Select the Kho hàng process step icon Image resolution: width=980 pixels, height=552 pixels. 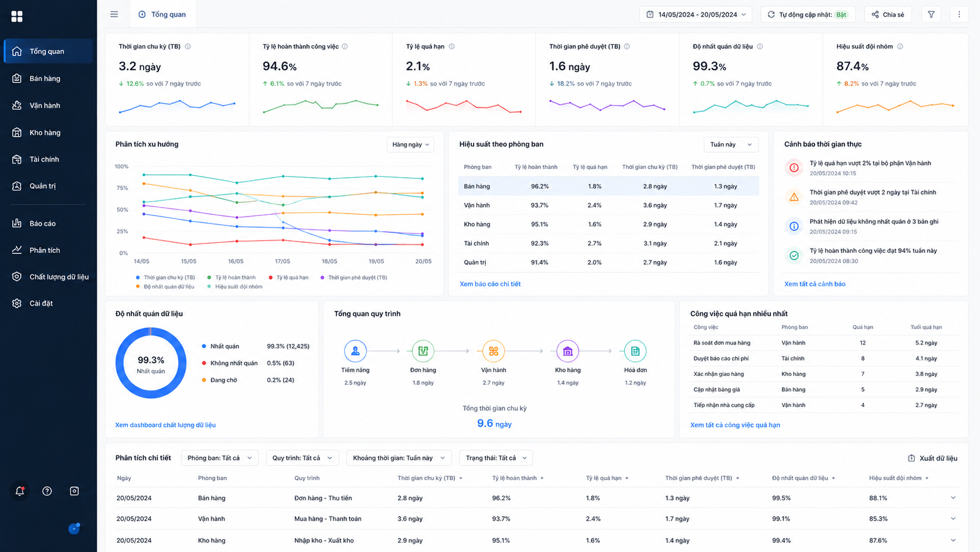tap(567, 351)
